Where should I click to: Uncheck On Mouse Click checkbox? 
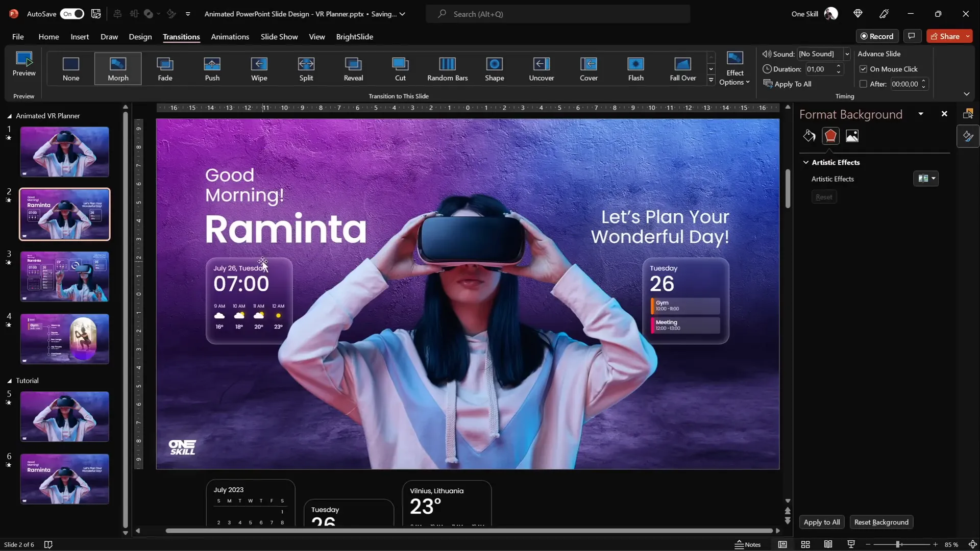click(x=863, y=69)
